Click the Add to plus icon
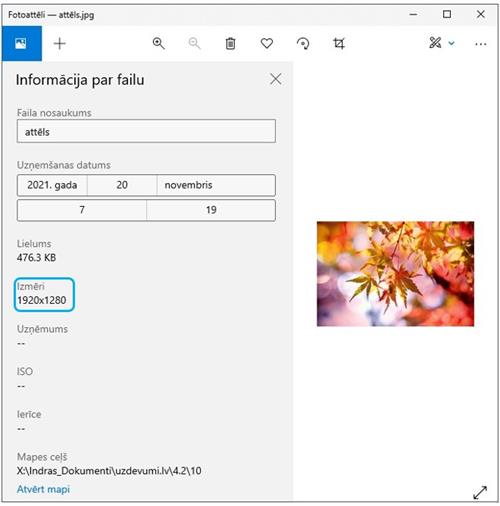This screenshot has height=506, width=500. [x=60, y=44]
